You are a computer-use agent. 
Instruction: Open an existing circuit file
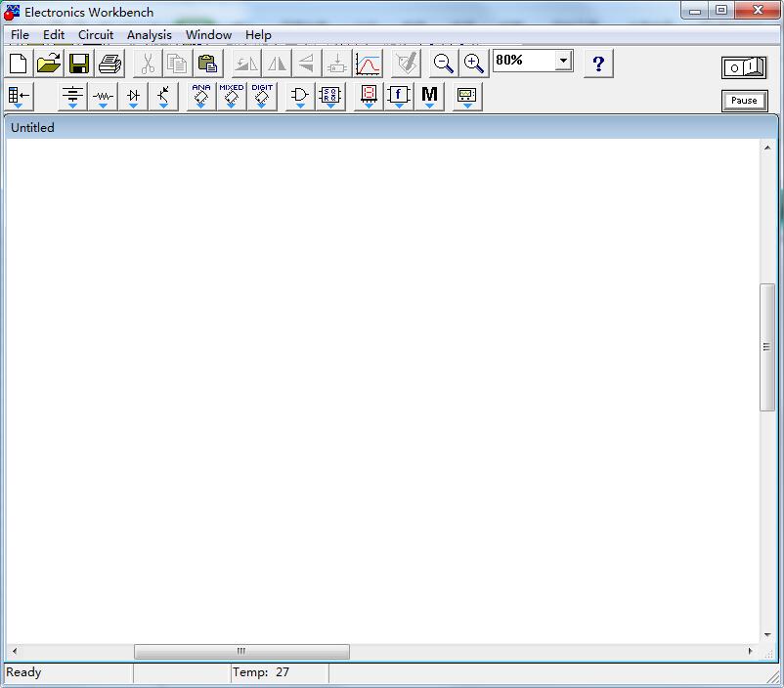point(49,64)
